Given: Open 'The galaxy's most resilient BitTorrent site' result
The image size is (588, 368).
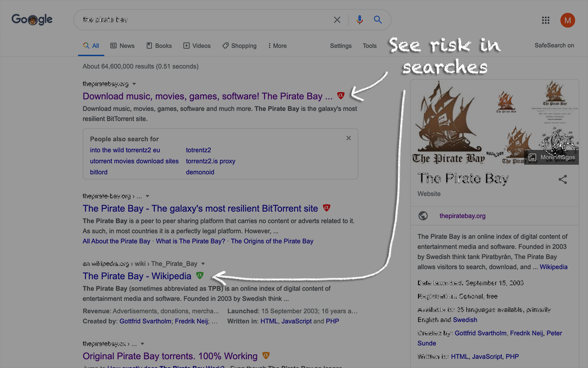Looking at the screenshot, I should pyautogui.click(x=200, y=208).
